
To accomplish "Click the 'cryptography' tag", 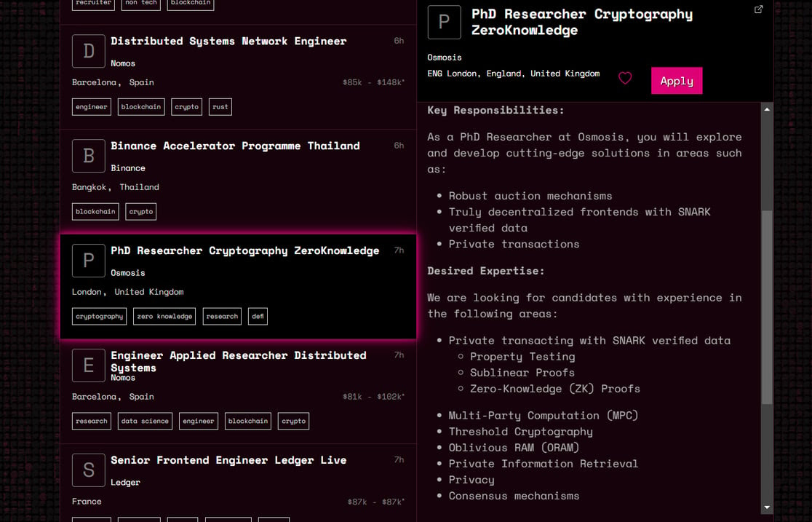I will click(x=99, y=316).
